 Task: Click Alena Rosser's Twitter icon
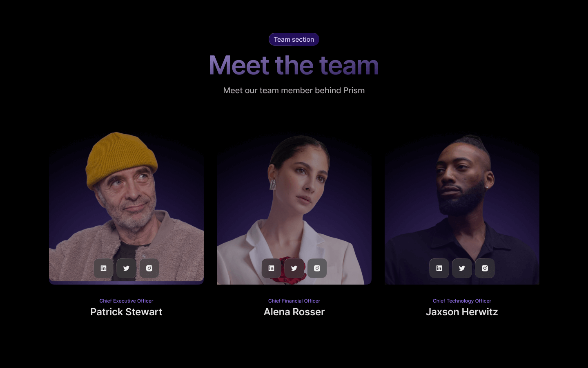pyautogui.click(x=294, y=268)
